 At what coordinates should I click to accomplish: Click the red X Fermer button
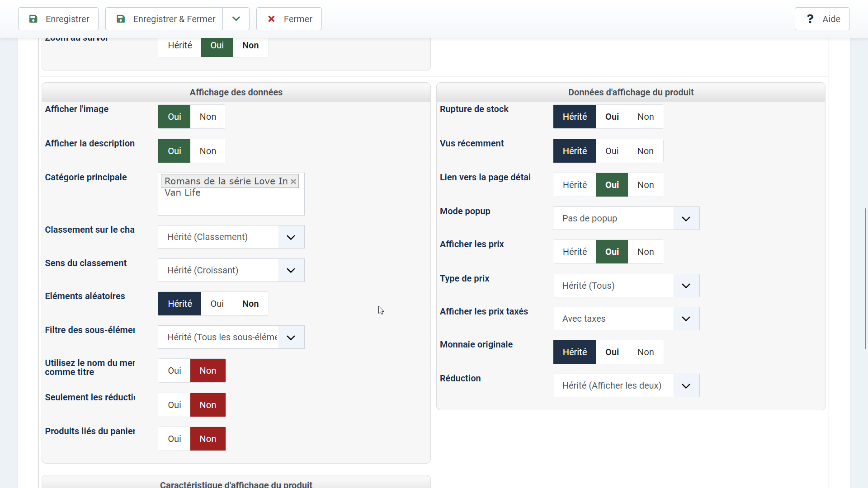tap(289, 19)
